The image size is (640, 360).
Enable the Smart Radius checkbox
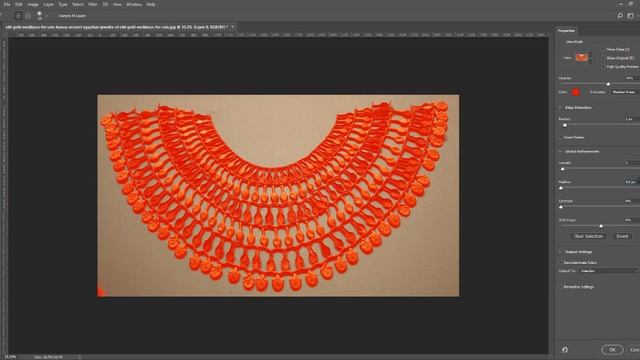(x=560, y=138)
